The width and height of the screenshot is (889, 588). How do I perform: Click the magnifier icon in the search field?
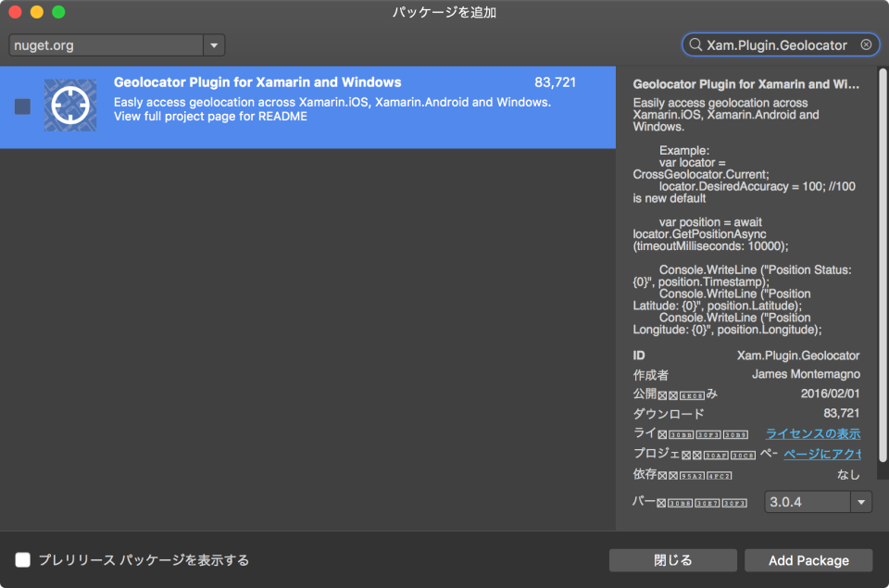click(x=695, y=44)
